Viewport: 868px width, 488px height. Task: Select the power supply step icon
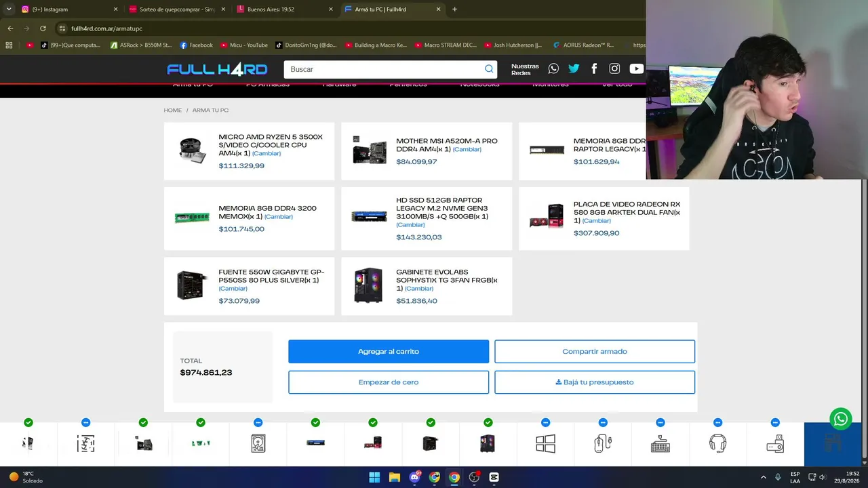point(430,443)
